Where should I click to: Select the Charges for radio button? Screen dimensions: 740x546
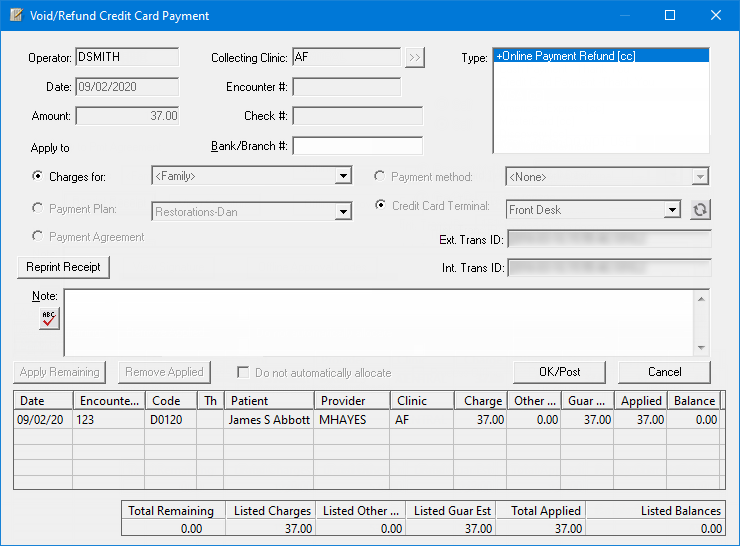point(39,177)
